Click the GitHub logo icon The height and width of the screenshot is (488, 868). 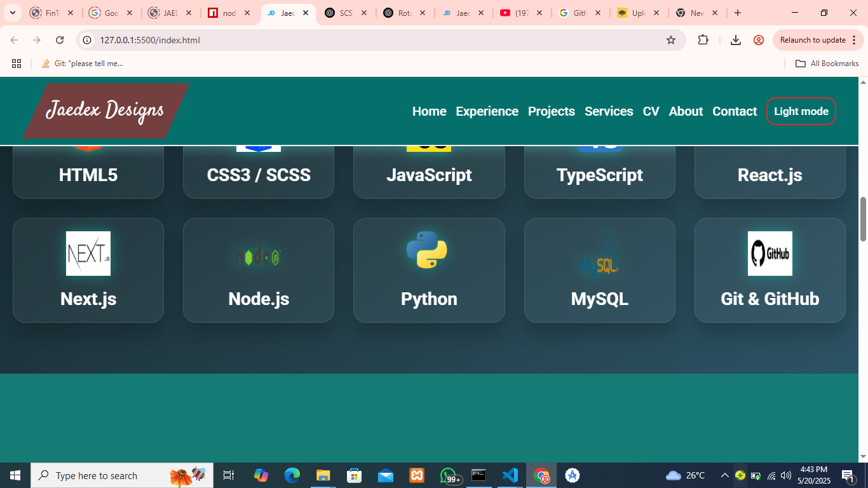(770, 254)
